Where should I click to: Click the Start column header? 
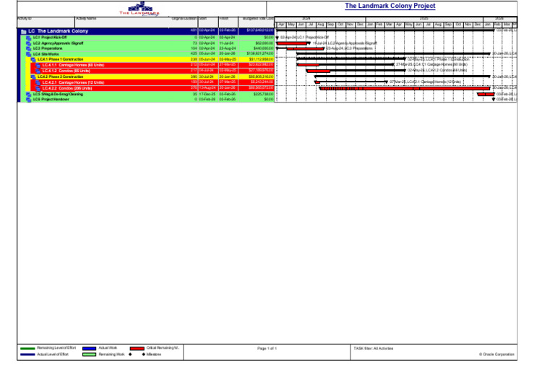[x=208, y=22]
